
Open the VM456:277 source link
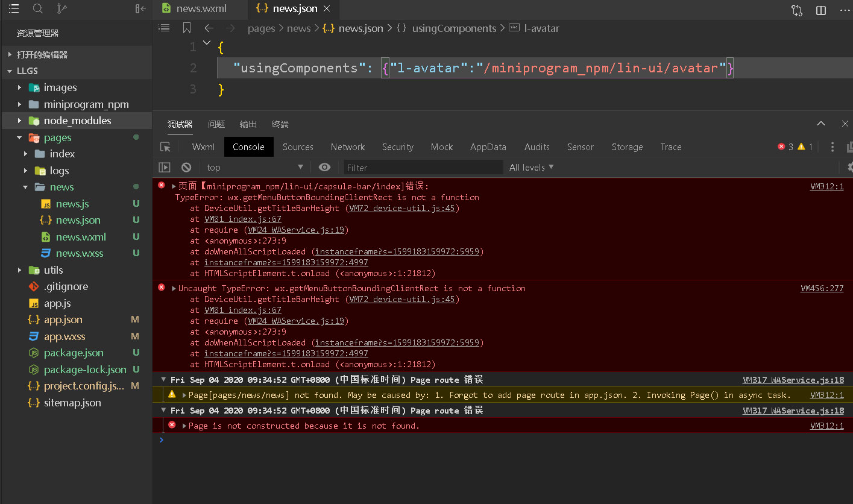(822, 288)
